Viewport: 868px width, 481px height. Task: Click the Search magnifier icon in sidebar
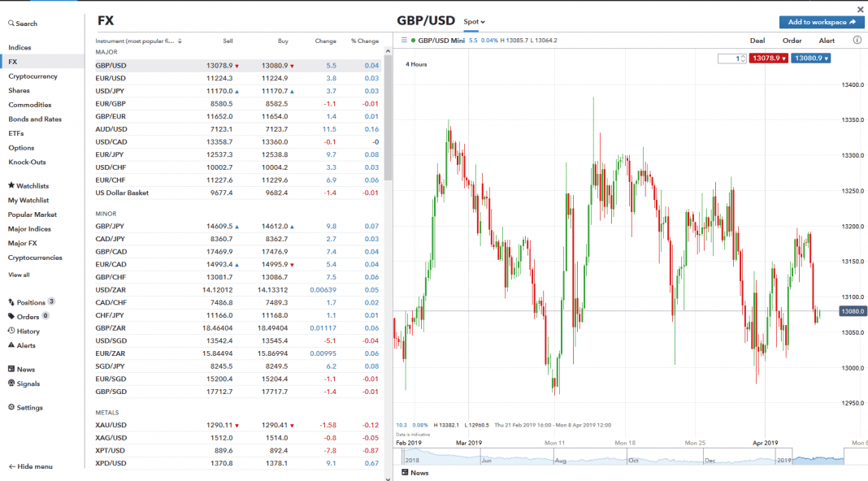tap(11, 24)
